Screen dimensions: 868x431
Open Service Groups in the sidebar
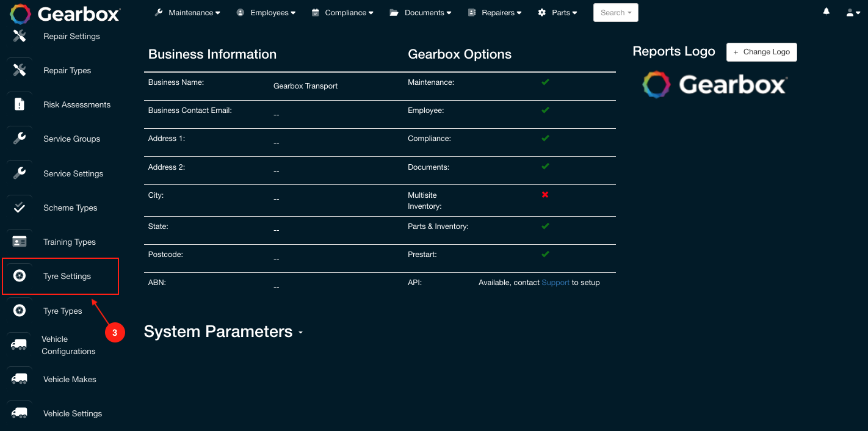coord(71,139)
